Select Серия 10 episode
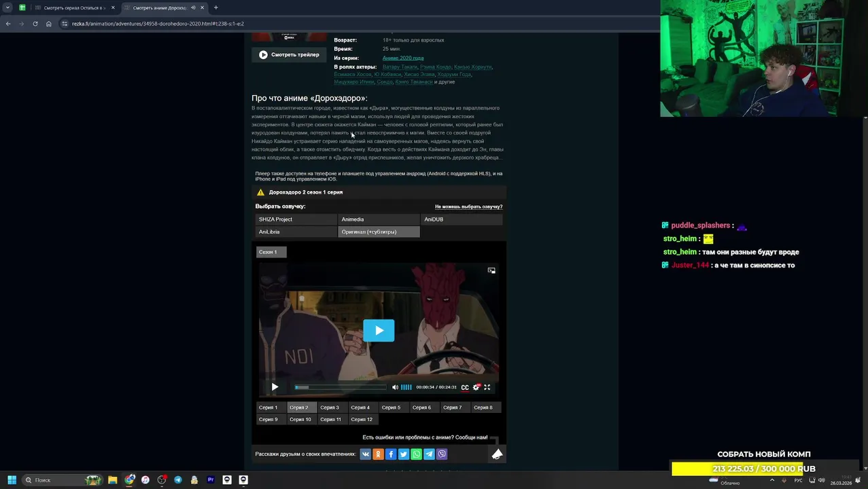868x489 pixels. click(300, 420)
